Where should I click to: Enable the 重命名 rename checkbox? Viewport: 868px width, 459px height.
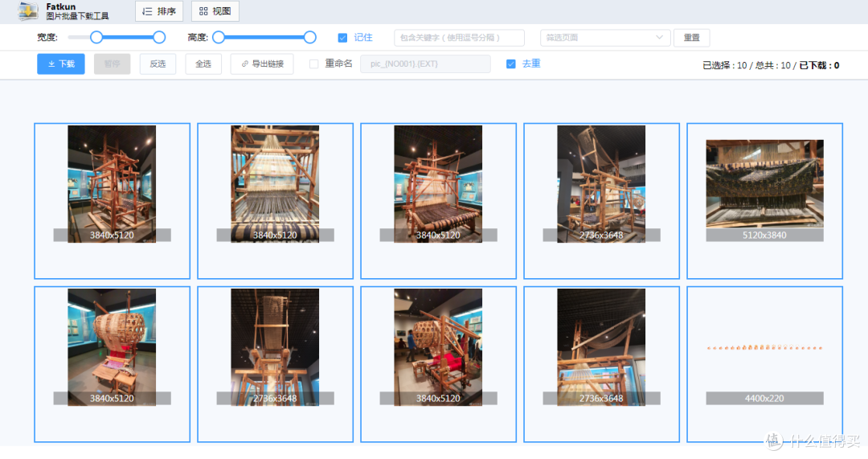[x=314, y=64]
